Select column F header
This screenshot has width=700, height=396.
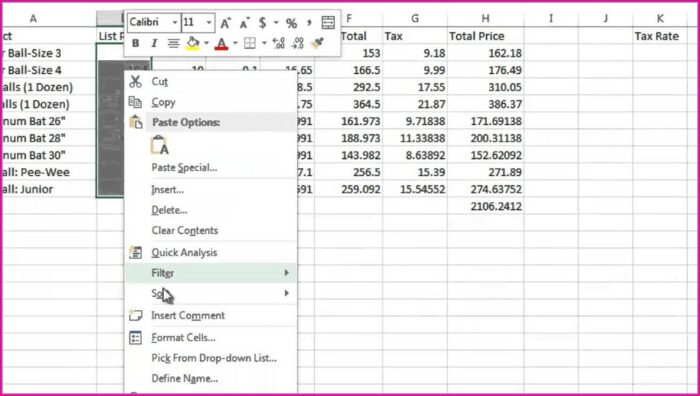tap(349, 19)
